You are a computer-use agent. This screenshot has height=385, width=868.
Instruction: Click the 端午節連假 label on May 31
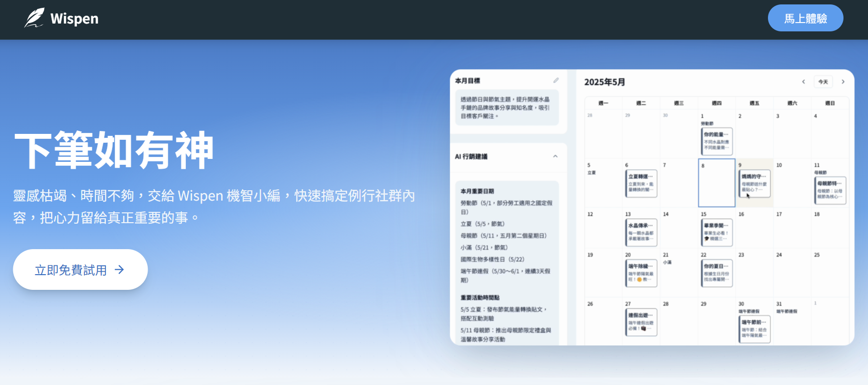(787, 311)
